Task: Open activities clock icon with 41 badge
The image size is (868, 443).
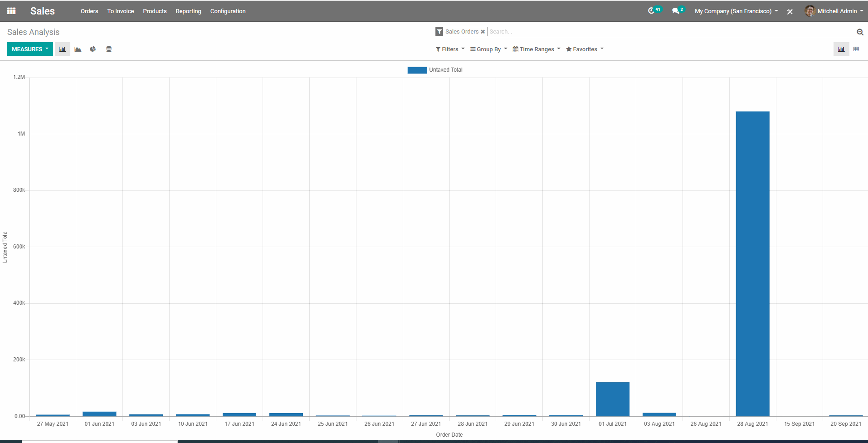Action: point(654,10)
